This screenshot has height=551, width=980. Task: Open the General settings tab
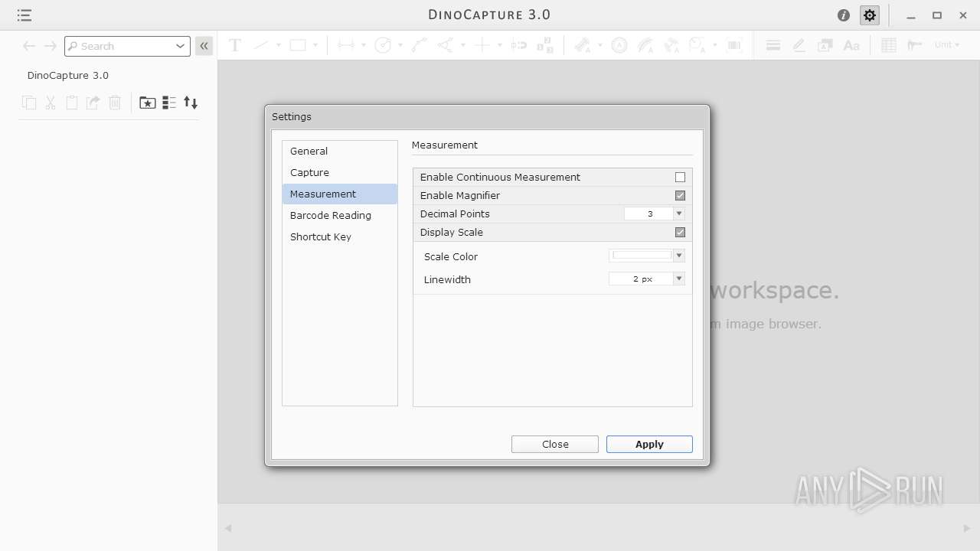(340, 151)
